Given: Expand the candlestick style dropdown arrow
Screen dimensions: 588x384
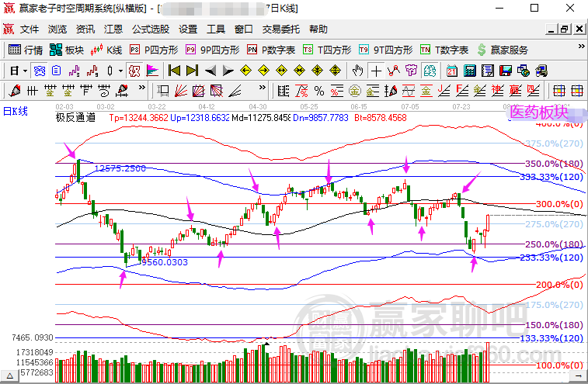Looking at the screenshot, I should (120, 70).
